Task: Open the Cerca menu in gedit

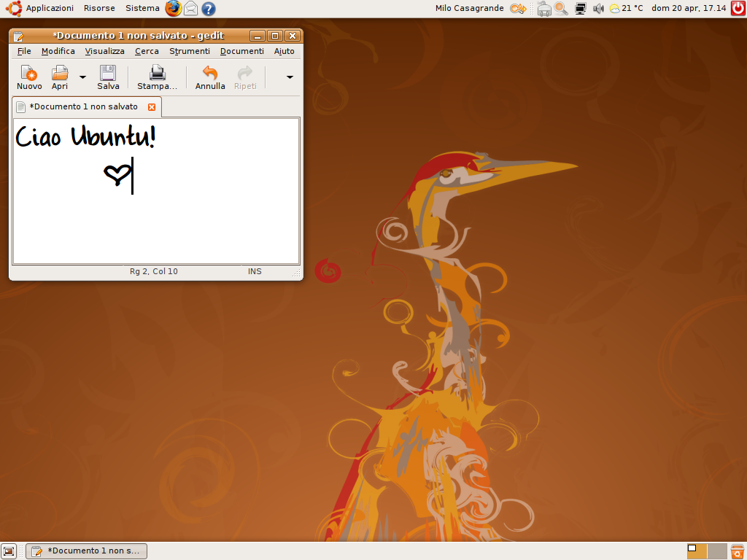Action: [147, 51]
